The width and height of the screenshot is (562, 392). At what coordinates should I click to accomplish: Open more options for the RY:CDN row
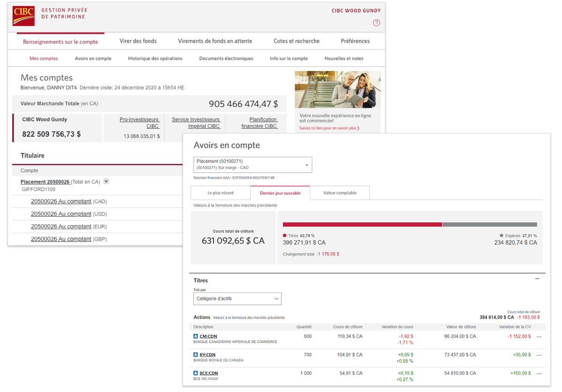[x=539, y=355]
